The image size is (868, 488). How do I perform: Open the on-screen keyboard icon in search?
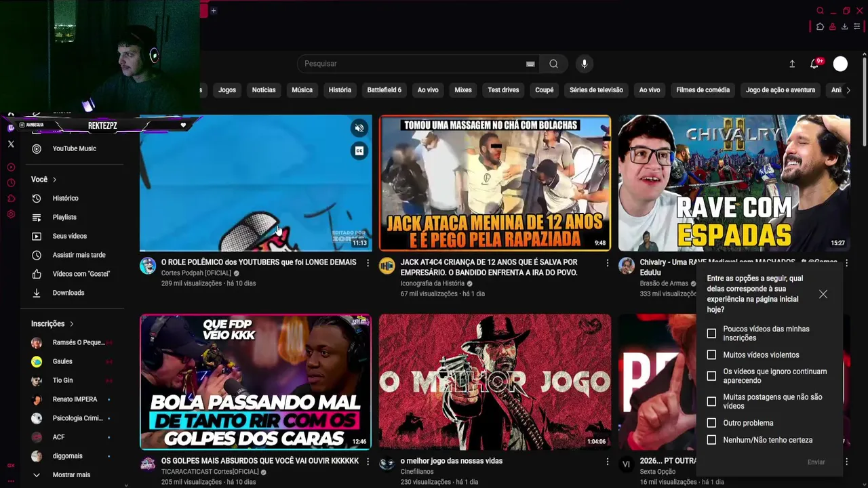point(530,64)
